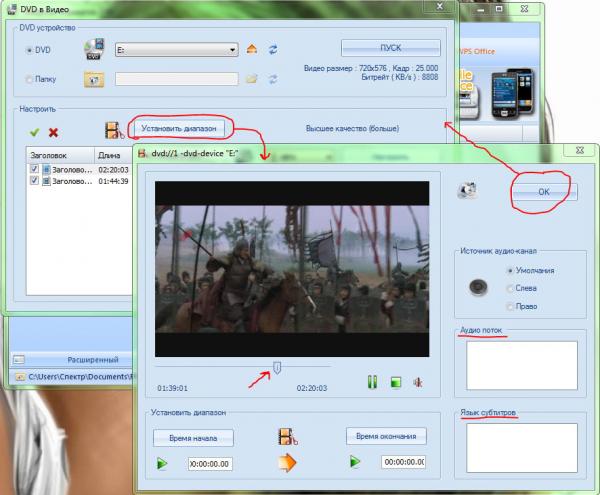Click the folder source icon next to Папку
600x495 pixels.
94,79
